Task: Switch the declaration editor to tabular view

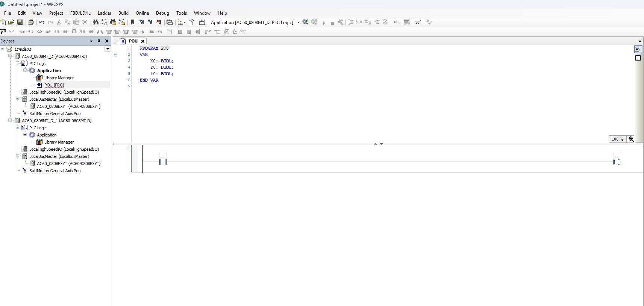Action: [x=638, y=58]
